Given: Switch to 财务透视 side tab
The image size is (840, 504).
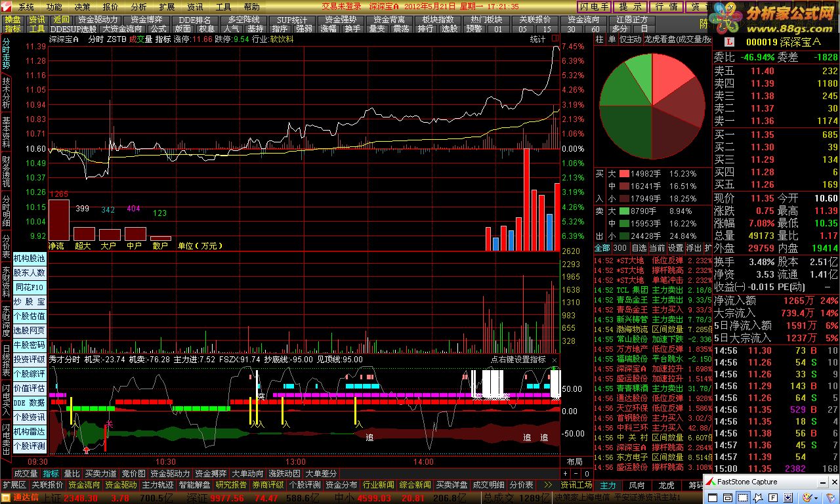Looking at the screenshot, I should point(6,171).
